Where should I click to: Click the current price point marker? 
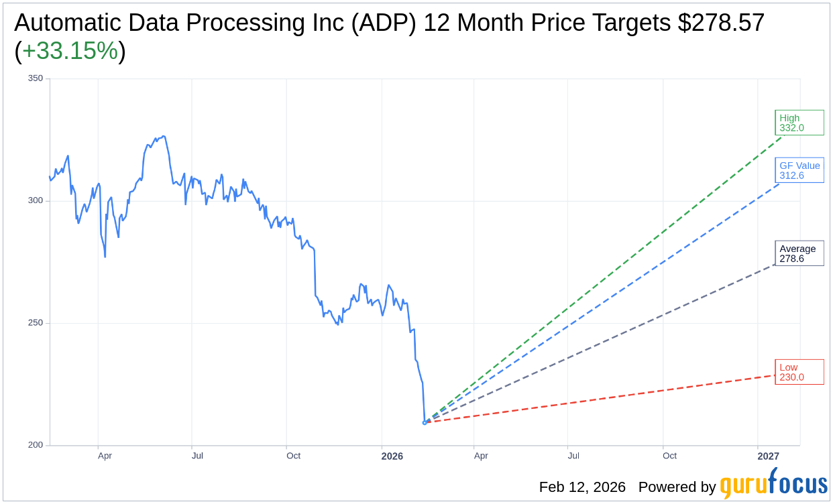tap(425, 422)
